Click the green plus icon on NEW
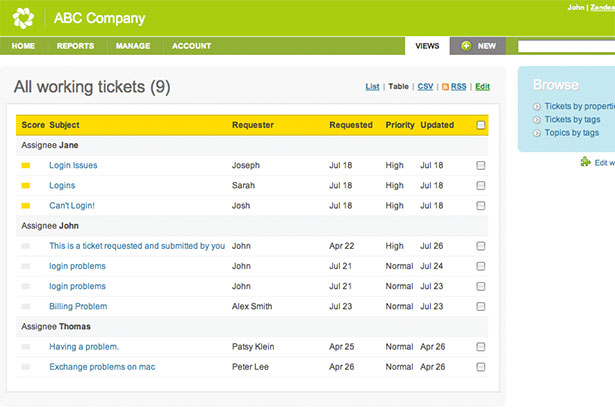Screen dimensions: 615x417 [466, 46]
